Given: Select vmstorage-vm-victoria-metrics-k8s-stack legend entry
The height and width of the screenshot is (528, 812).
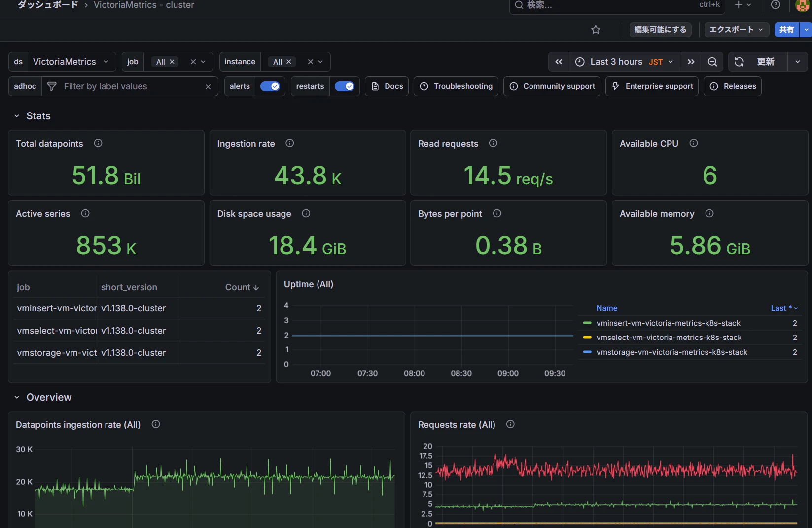Looking at the screenshot, I should tap(672, 352).
